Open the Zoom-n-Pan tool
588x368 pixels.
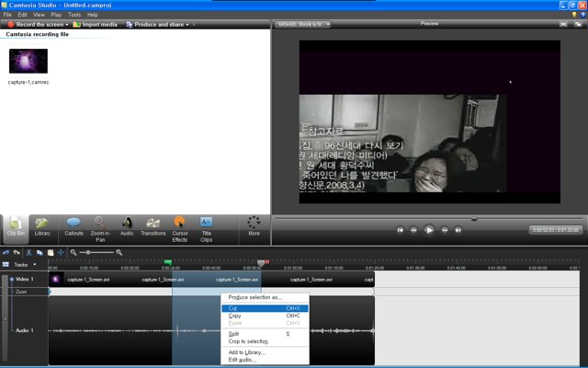[x=100, y=229]
